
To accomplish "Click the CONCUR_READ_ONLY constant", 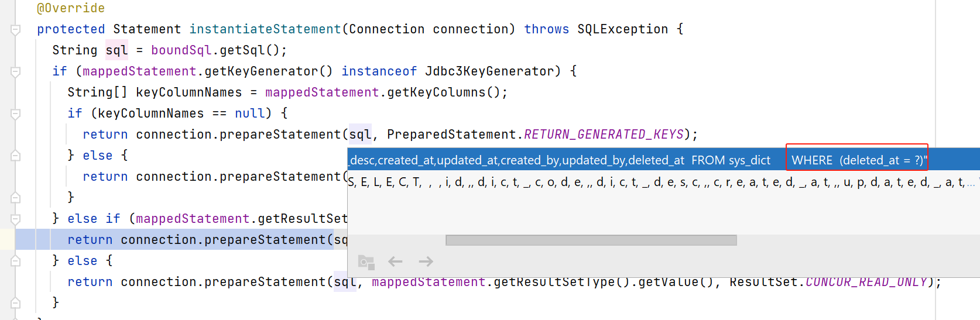I will pos(866,282).
